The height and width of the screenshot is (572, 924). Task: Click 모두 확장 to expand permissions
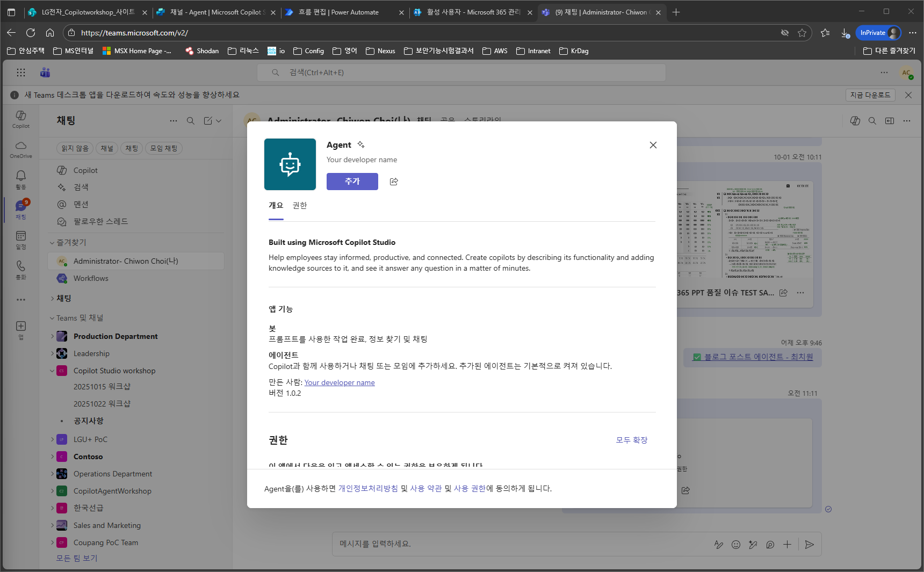pos(632,440)
